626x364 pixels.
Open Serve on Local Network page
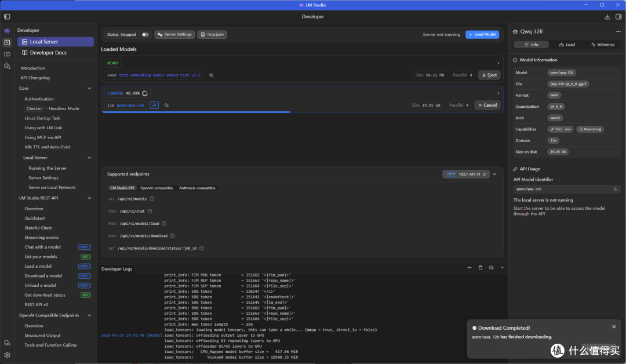click(52, 188)
